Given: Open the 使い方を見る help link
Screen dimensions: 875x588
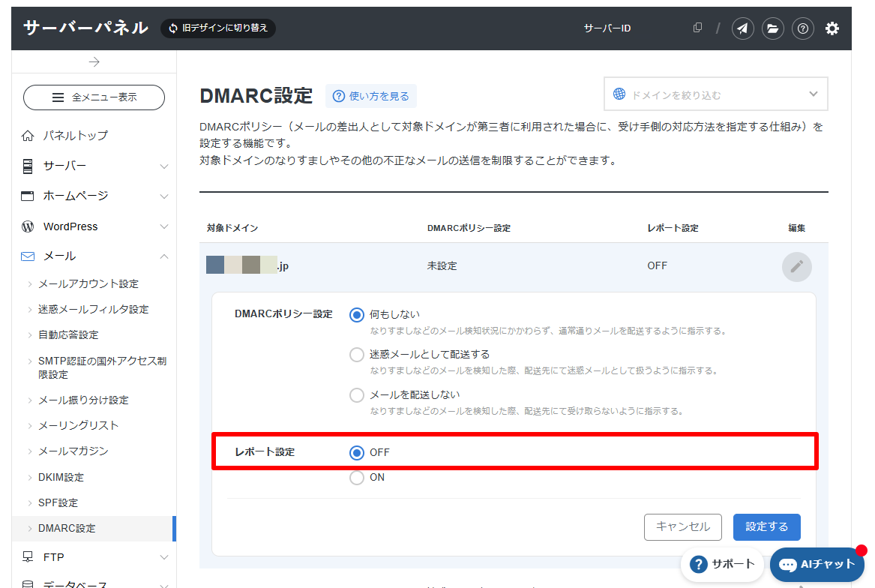Looking at the screenshot, I should 371,96.
